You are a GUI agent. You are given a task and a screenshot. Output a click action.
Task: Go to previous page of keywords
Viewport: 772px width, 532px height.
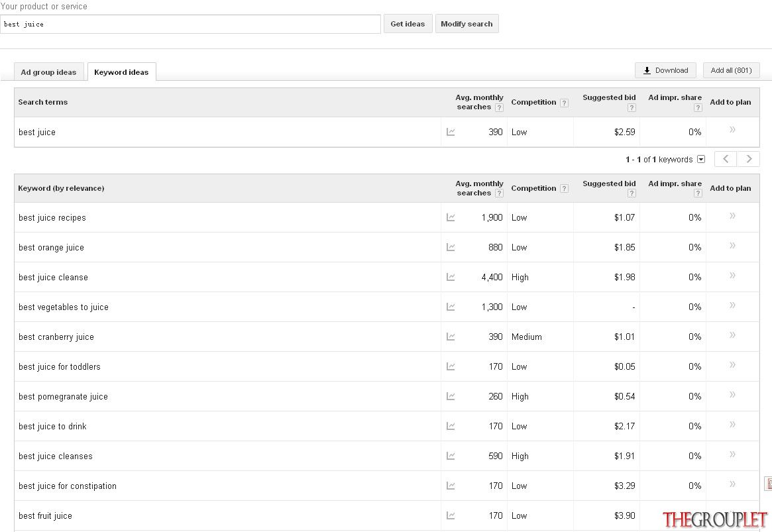tap(726, 159)
